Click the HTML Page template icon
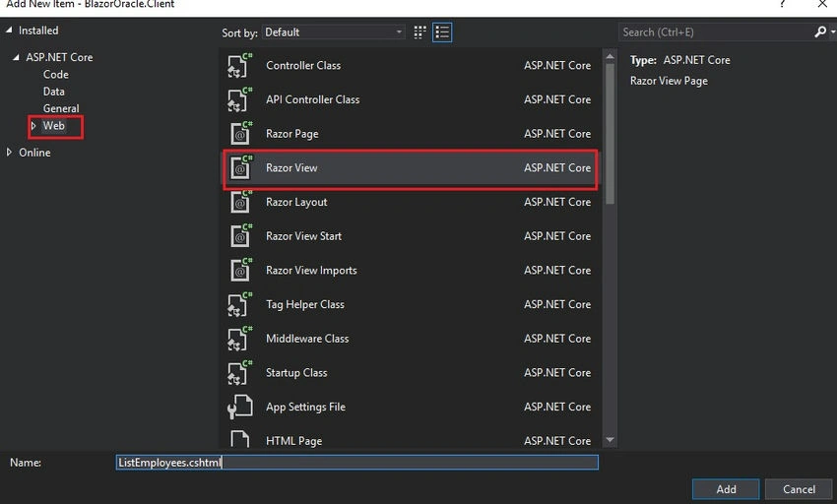 (x=239, y=439)
